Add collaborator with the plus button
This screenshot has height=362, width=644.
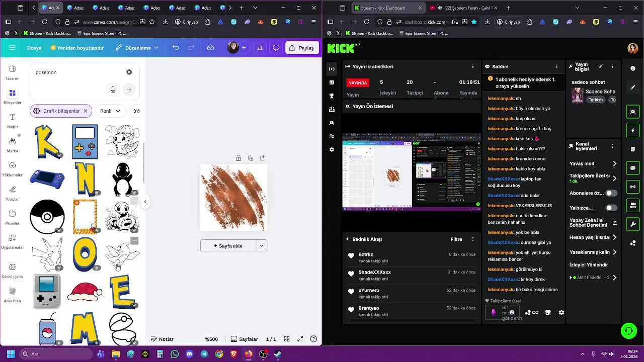pyautogui.click(x=244, y=48)
